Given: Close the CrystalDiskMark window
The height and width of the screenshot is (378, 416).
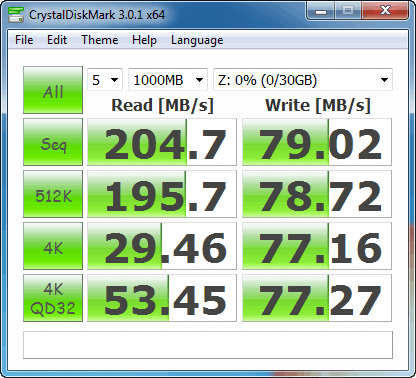Looking at the screenshot, I should pyautogui.click(x=385, y=11).
